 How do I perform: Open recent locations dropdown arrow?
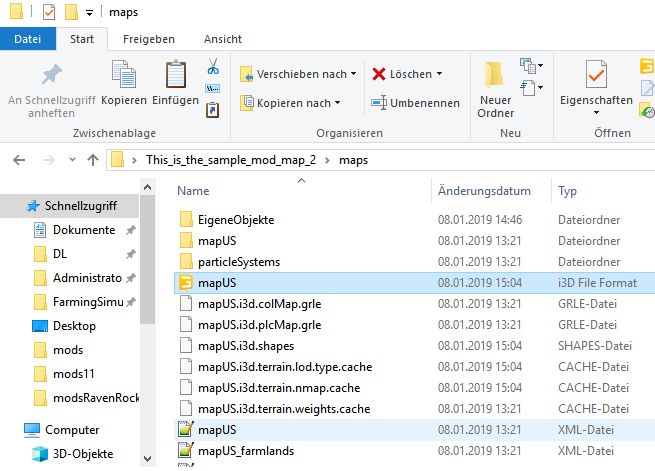72,160
